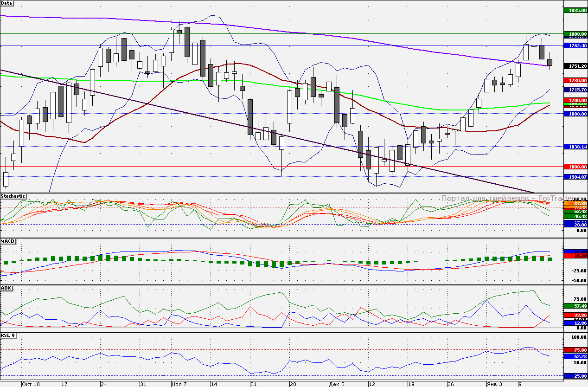The width and height of the screenshot is (588, 387).
Task: Click the RSI, 9 panel label
Action: click(9, 335)
